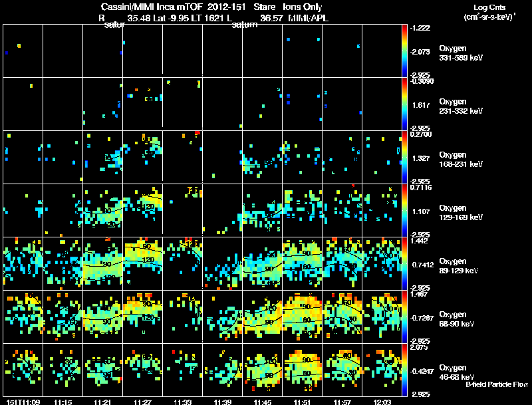This screenshot has height=405, width=532.
Task: Open the Oxygen 168-231 keV panel at 11:27
Action: click(143, 158)
